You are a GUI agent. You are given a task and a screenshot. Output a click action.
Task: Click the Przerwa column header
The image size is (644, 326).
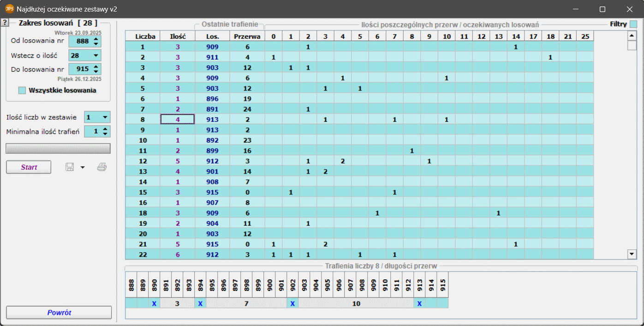click(247, 36)
